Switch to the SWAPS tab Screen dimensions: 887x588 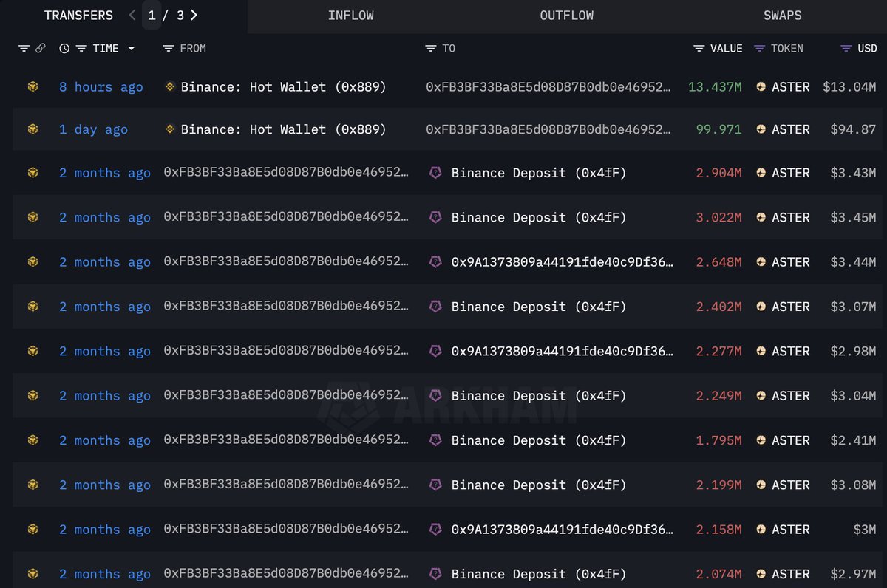[x=783, y=16]
